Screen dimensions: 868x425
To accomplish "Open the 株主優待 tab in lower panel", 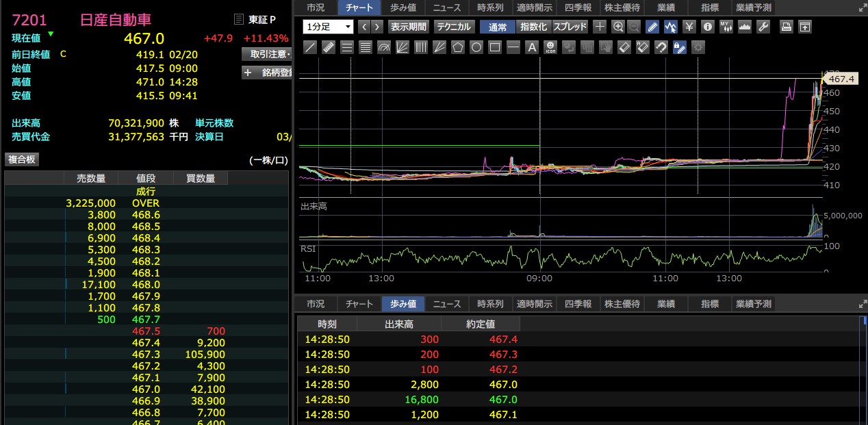I will 622,304.
